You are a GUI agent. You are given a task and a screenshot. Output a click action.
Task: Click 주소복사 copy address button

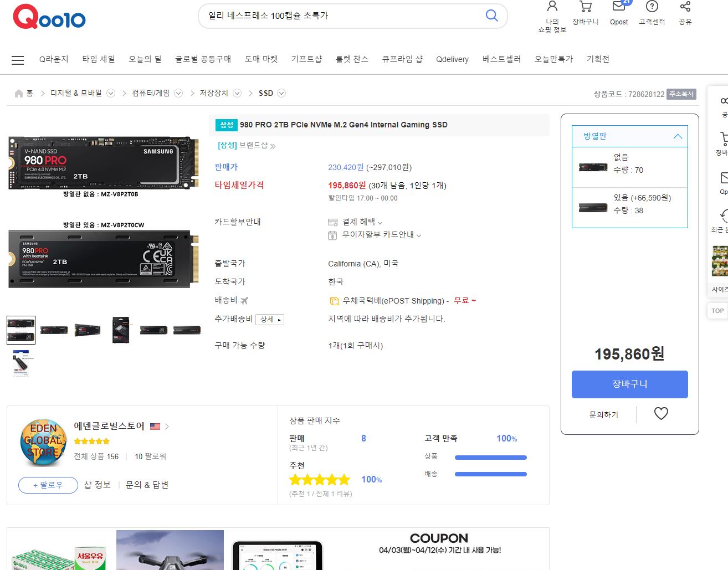681,94
